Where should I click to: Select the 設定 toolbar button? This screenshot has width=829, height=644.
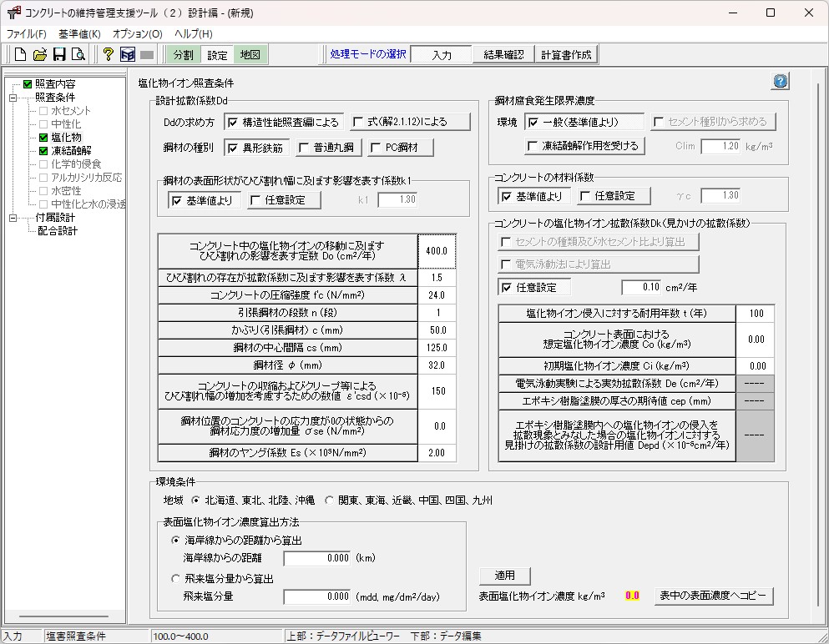click(217, 54)
